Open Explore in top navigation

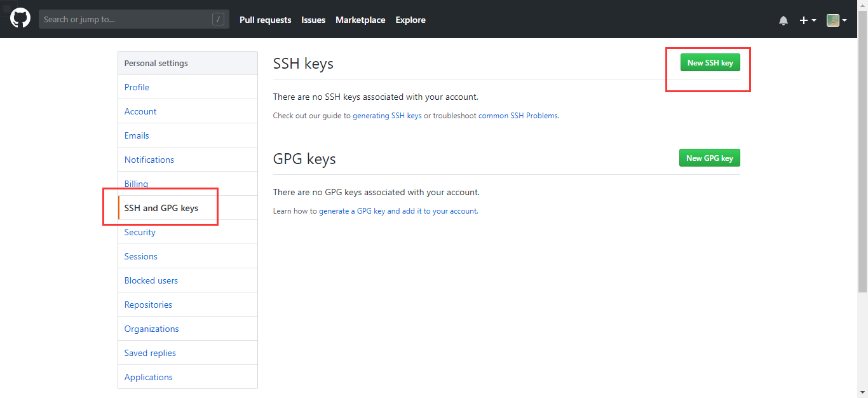(410, 20)
